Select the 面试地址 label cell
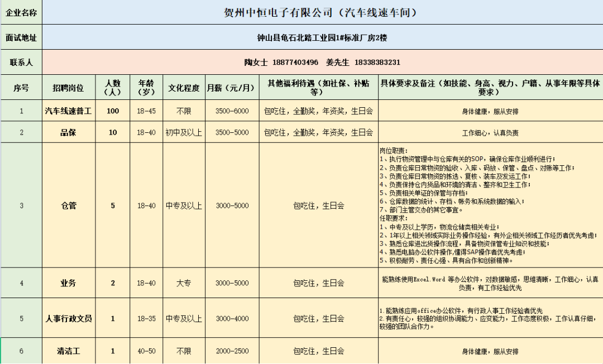603x364 pixels. tap(21, 37)
